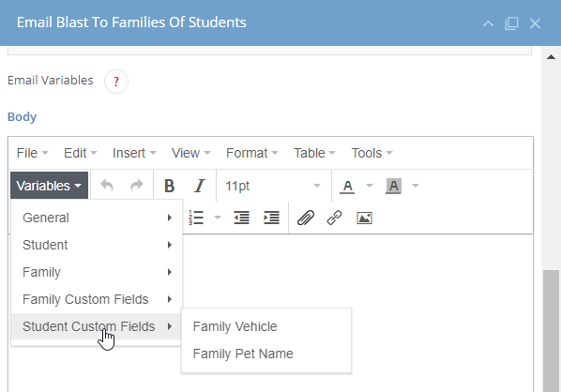561x392 pixels.
Task: Insert the Family Vehicle variable
Action: point(266,326)
